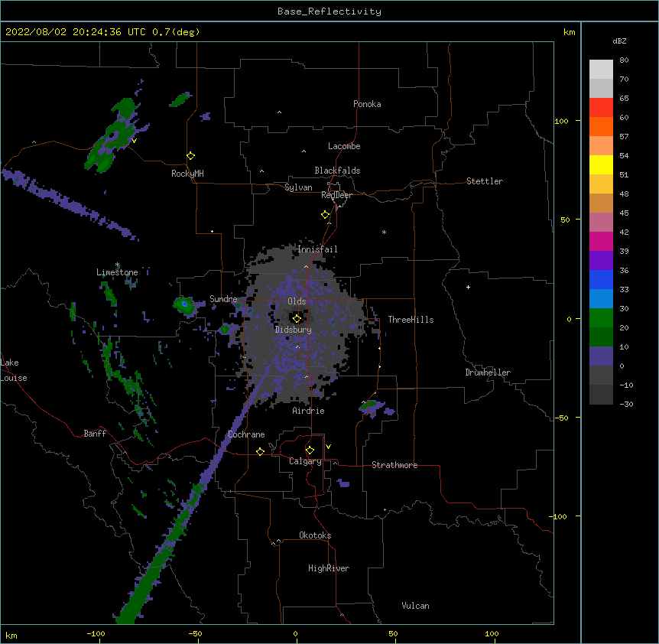Select the royal blue 33-36 dBZ swatch
Image resolution: width=659 pixels, height=644 pixels.
601,279
